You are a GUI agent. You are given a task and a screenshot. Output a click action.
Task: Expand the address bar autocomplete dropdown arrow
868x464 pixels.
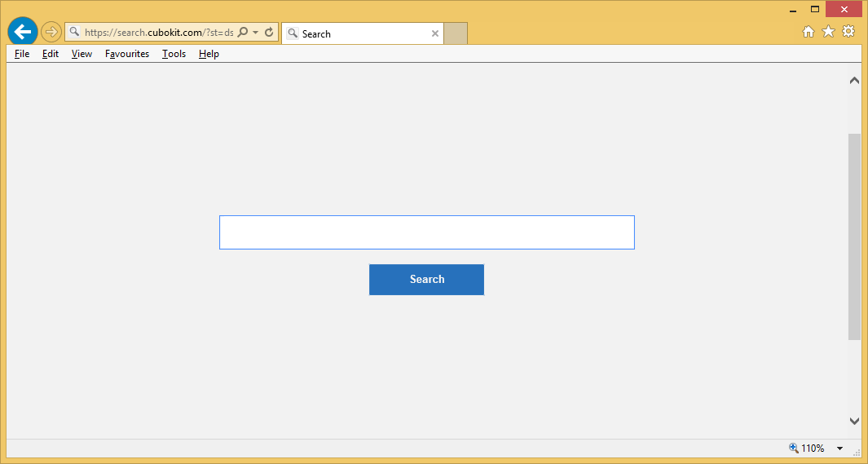pyautogui.click(x=256, y=33)
